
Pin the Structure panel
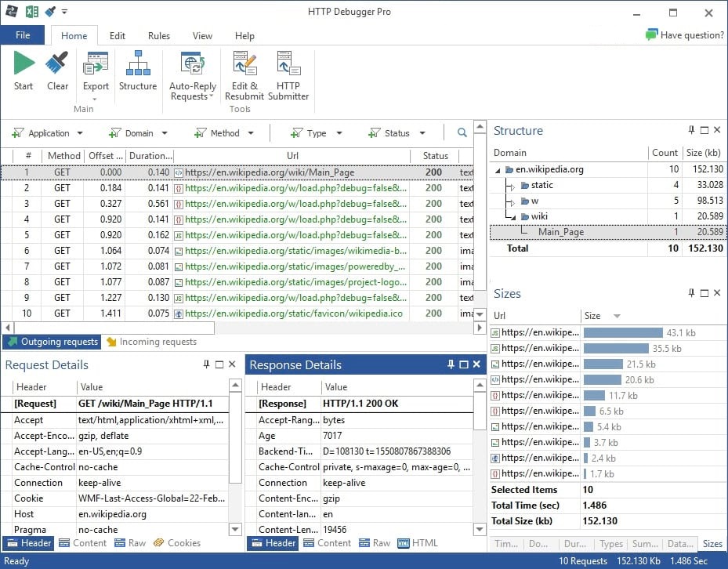(x=691, y=130)
